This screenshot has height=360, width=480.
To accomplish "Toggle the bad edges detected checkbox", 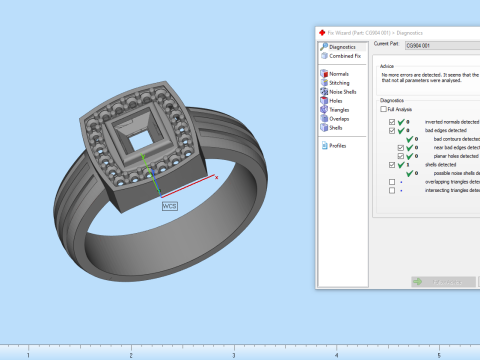I will (x=392, y=131).
